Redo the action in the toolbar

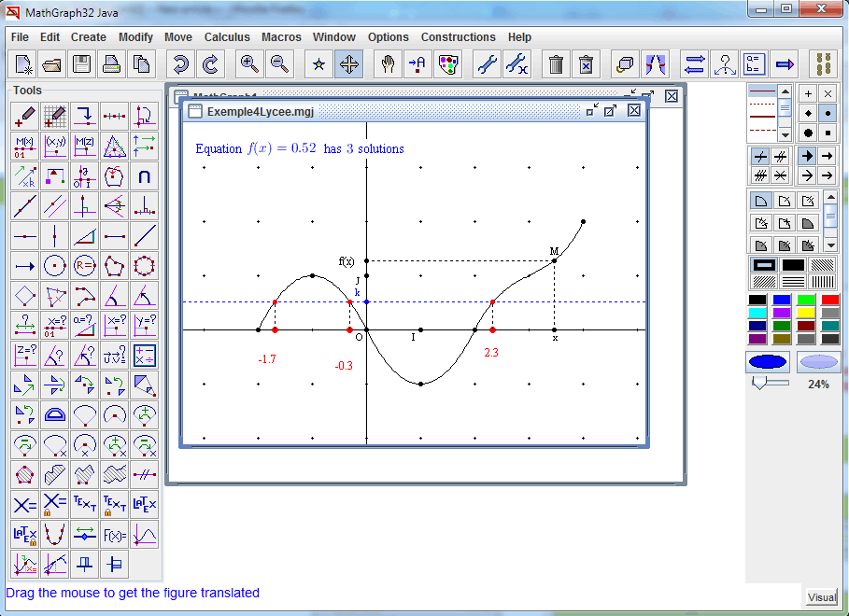210,64
